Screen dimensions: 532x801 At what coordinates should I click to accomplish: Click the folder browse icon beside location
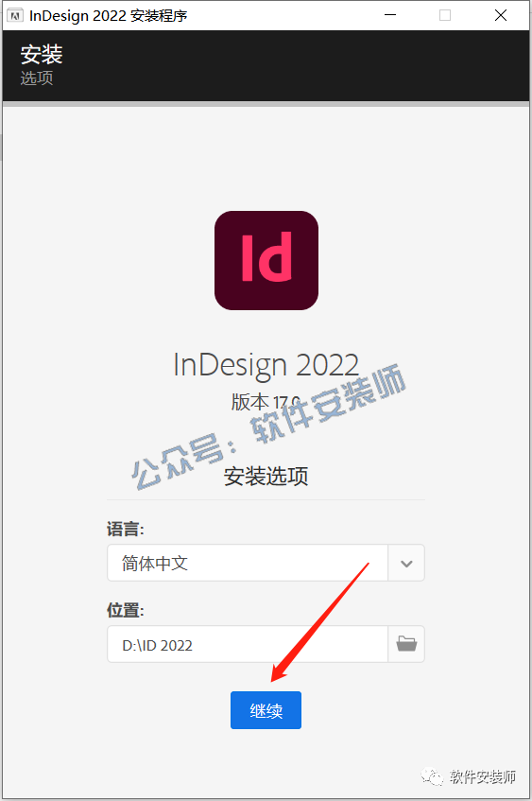click(x=406, y=644)
